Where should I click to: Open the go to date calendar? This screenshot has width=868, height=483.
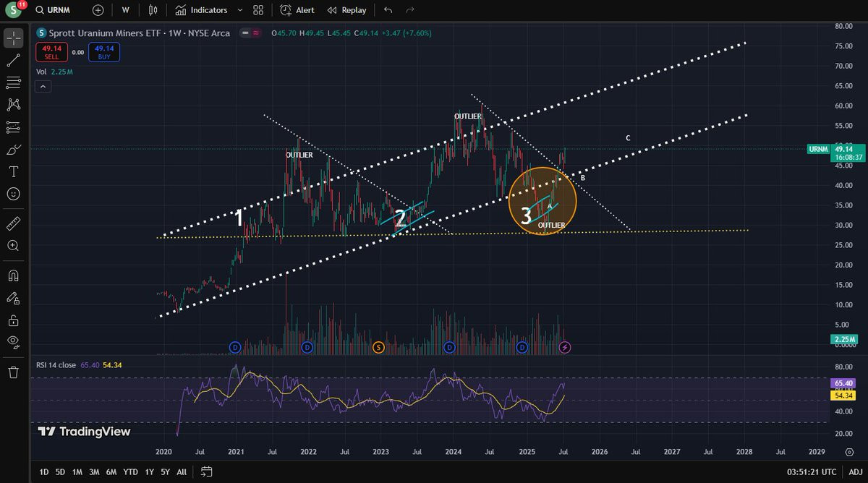[206, 472]
